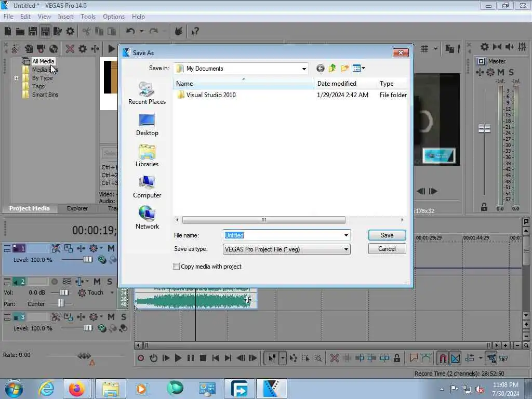Click audio track Vol slider handle

pyautogui.click(x=64, y=292)
